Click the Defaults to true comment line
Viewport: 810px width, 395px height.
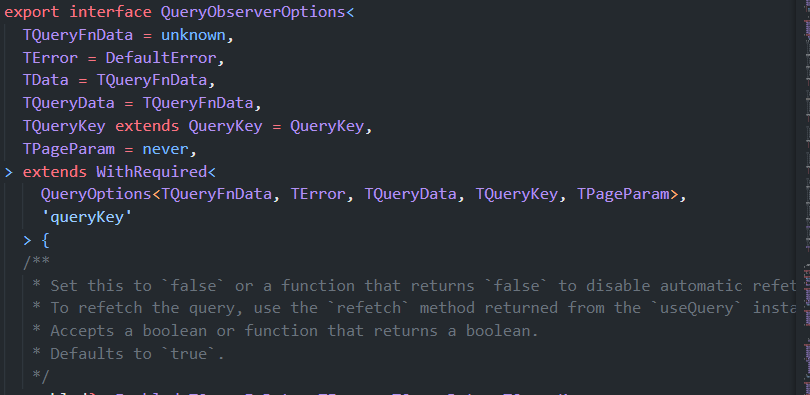click(129, 353)
